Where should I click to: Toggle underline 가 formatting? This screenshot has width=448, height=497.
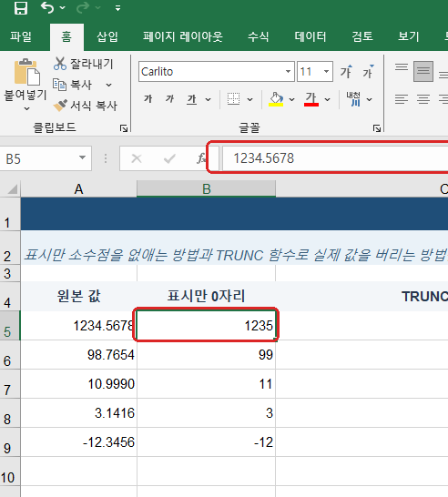click(x=191, y=99)
